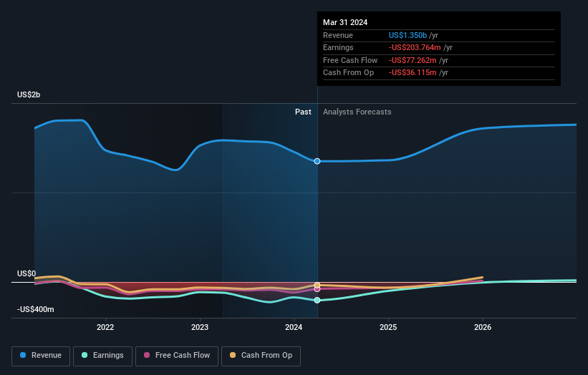Screen dimensions: 588x375
Task: Click the Earnings label in tooltip
Action: coord(338,47)
